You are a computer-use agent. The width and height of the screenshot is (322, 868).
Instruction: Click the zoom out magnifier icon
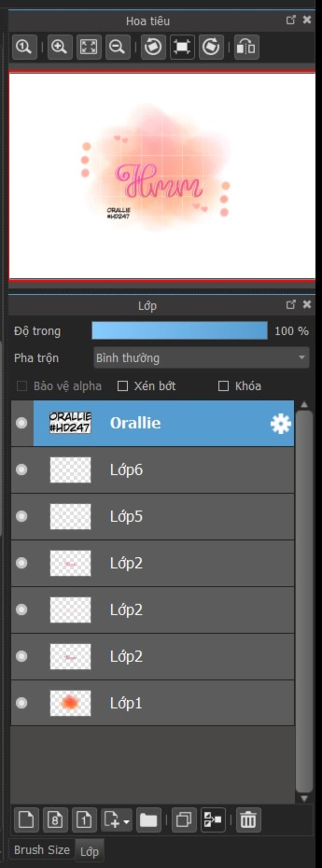(118, 47)
